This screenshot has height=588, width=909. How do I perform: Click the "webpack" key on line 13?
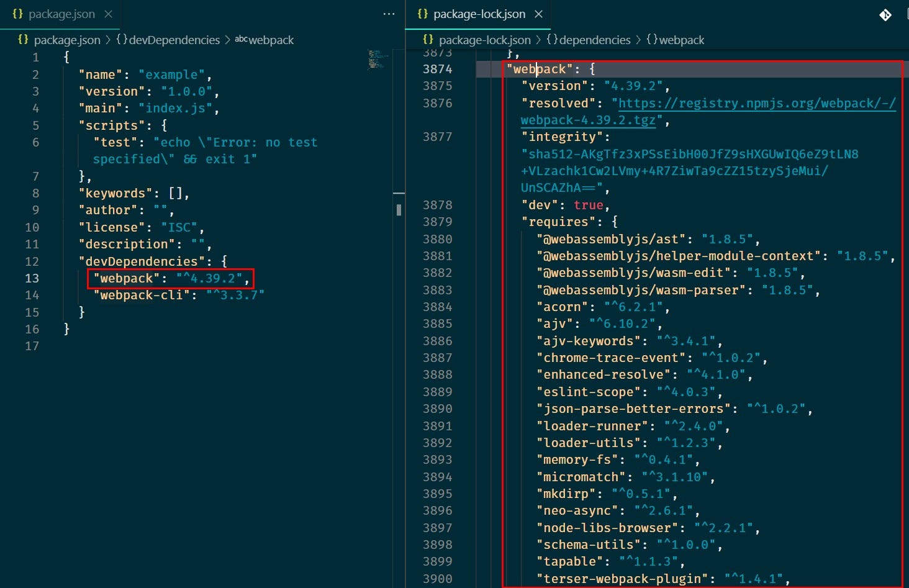coord(126,278)
